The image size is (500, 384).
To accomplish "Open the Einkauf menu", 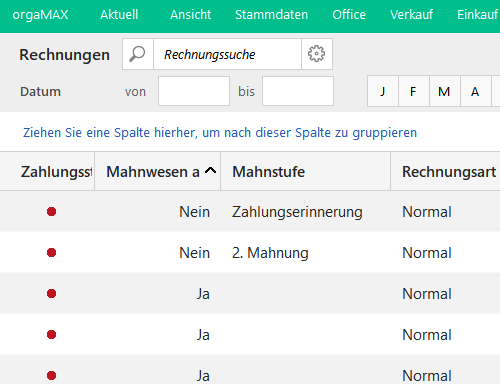I will pyautogui.click(x=478, y=15).
